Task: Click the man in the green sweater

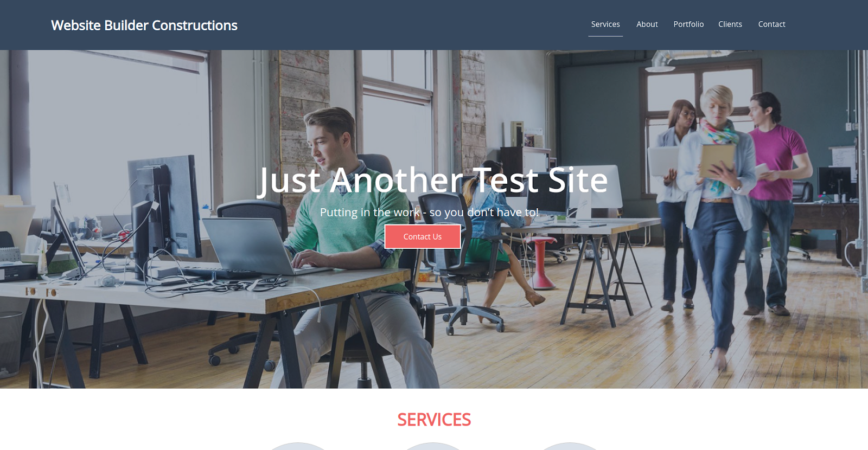Action: coord(347,228)
